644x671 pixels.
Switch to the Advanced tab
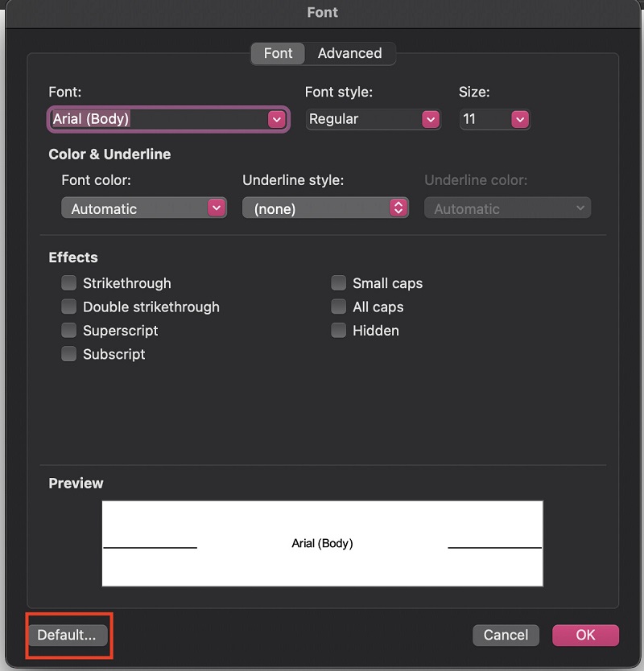tap(349, 53)
